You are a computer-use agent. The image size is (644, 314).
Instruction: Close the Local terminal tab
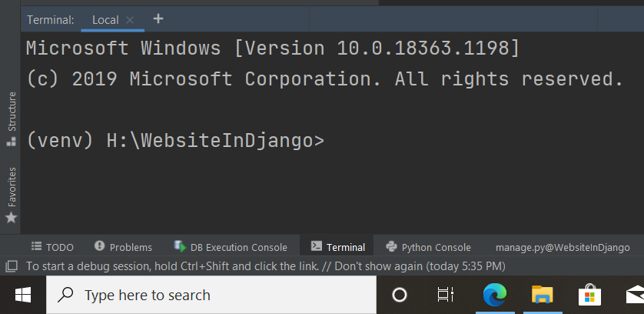130,20
